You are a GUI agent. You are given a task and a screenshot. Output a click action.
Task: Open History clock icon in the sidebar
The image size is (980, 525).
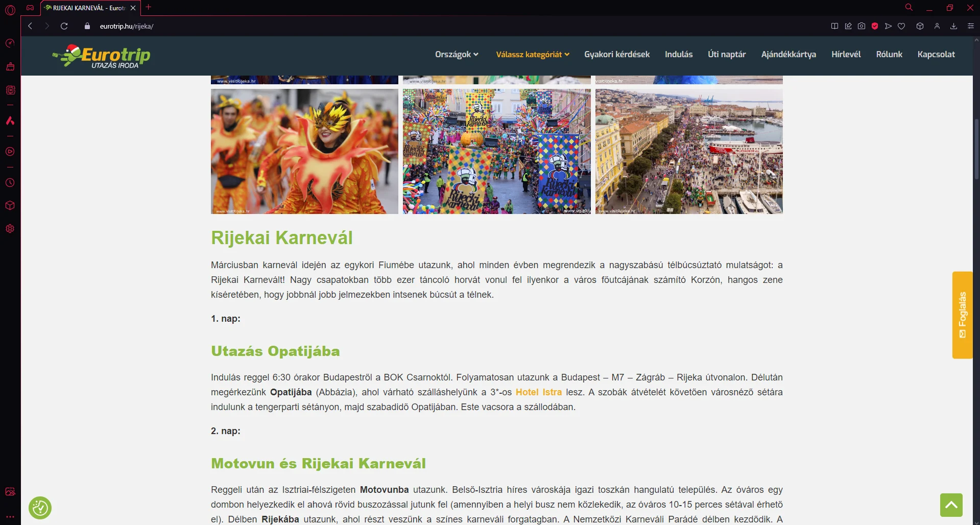[x=10, y=183]
